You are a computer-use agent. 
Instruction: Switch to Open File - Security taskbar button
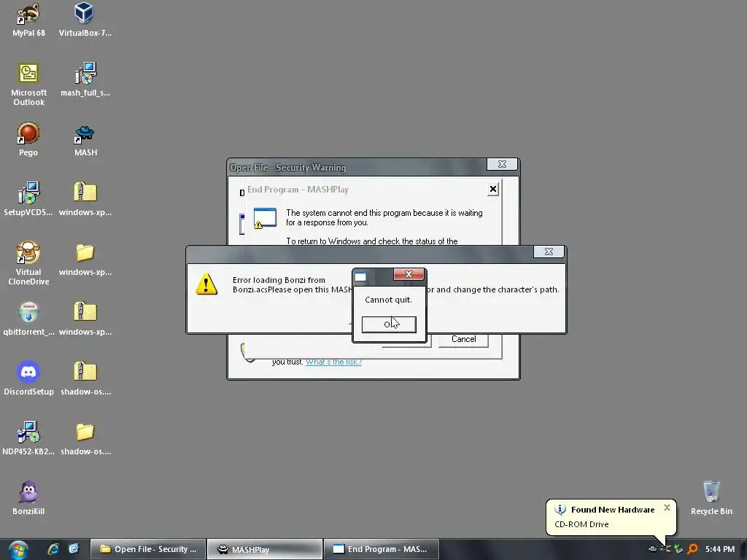pyautogui.click(x=148, y=549)
